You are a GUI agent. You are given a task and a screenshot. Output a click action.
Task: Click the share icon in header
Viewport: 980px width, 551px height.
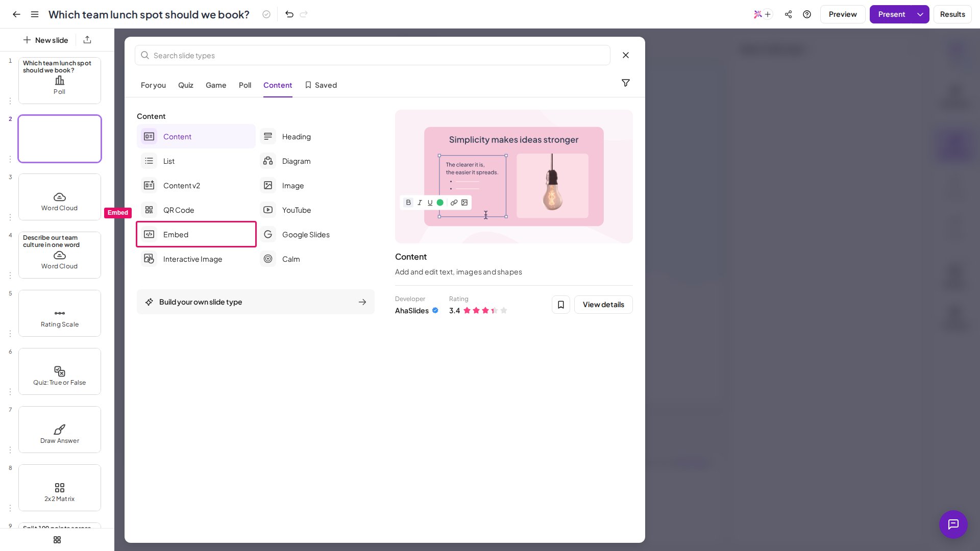pyautogui.click(x=789, y=14)
